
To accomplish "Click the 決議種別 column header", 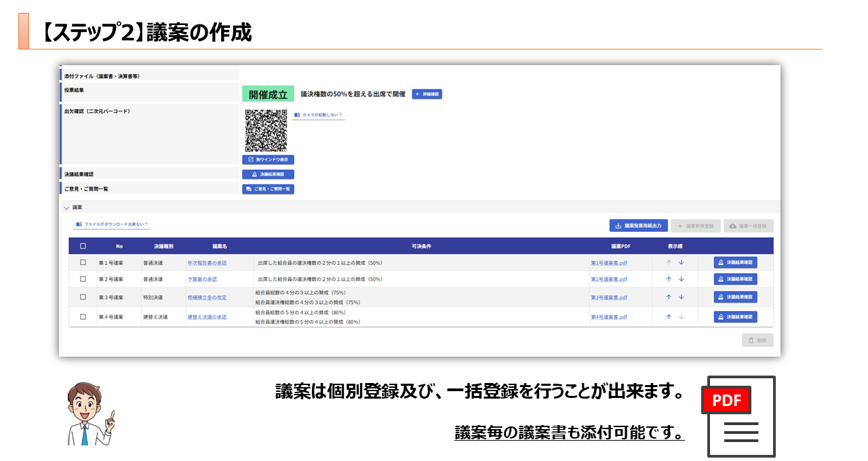I will pyautogui.click(x=163, y=246).
